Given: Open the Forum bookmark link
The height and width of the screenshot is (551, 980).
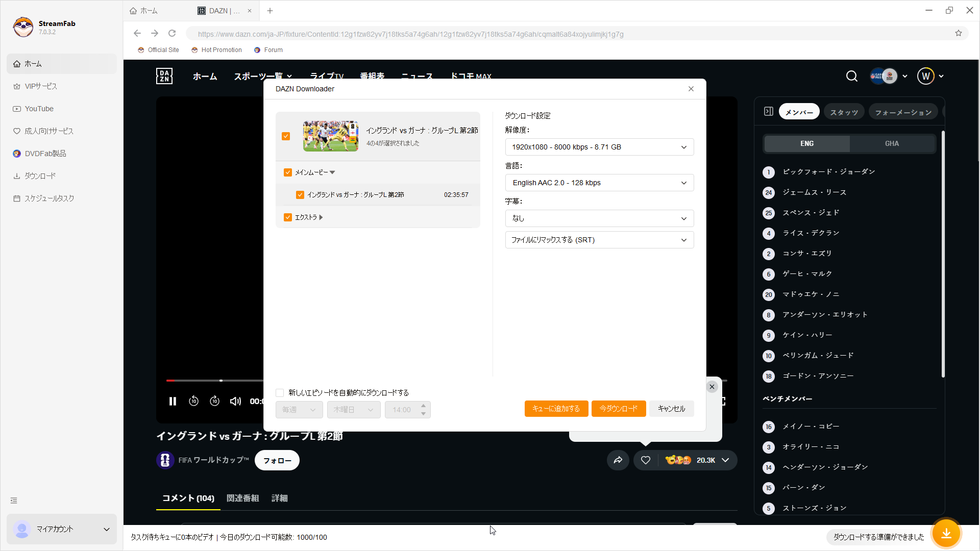Looking at the screenshot, I should pyautogui.click(x=268, y=50).
